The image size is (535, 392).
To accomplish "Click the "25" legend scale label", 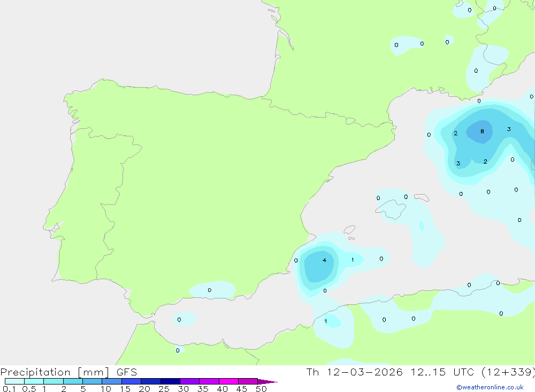I will coord(164,389).
